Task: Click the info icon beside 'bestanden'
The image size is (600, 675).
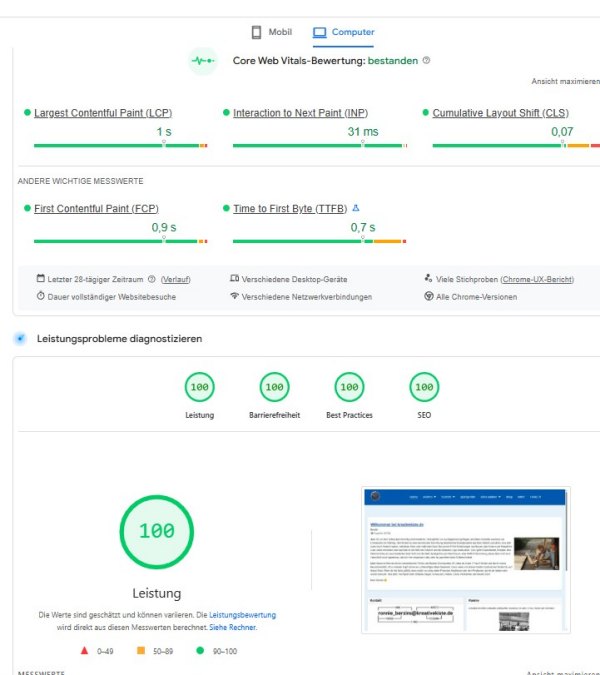Action: [x=427, y=61]
